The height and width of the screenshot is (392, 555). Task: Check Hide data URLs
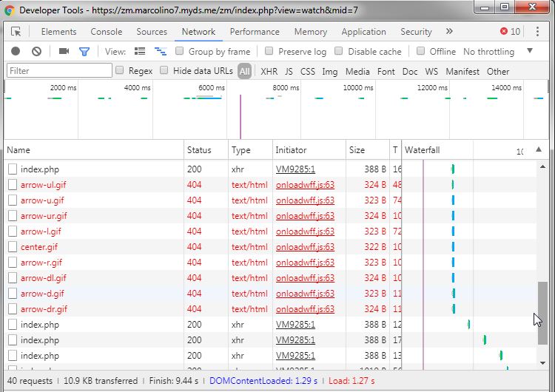[x=164, y=70]
